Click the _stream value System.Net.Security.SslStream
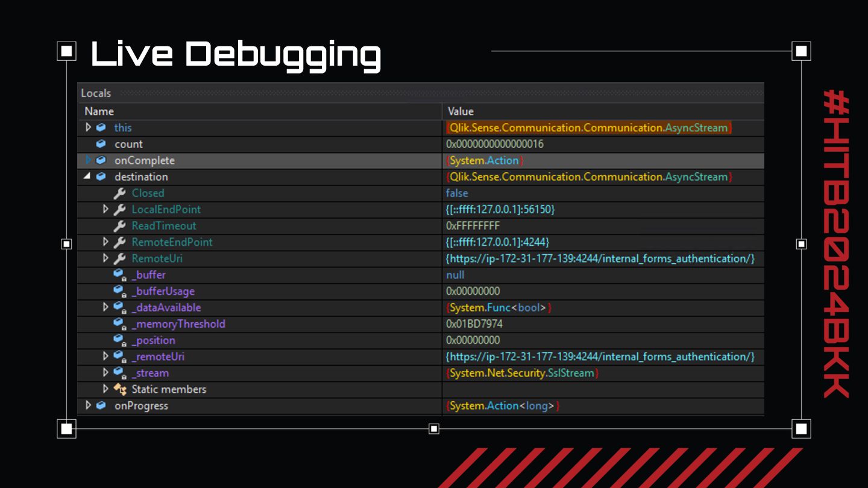868x488 pixels. point(523,373)
